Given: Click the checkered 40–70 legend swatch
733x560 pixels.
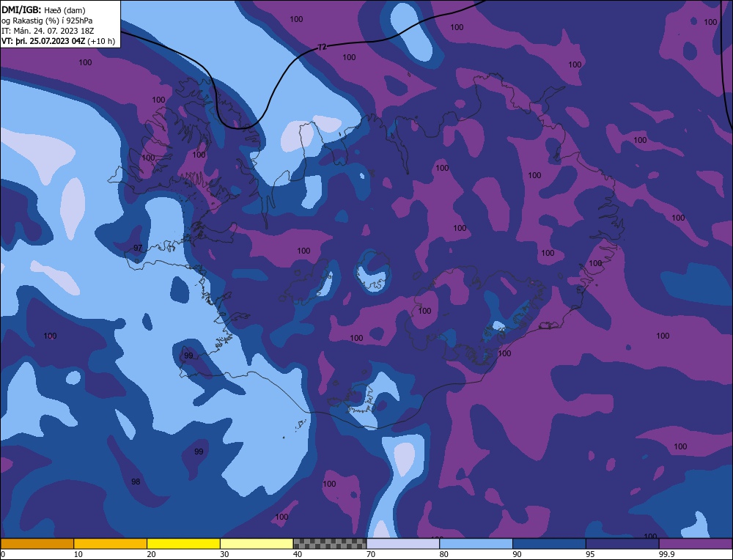Looking at the screenshot, I should [330, 543].
